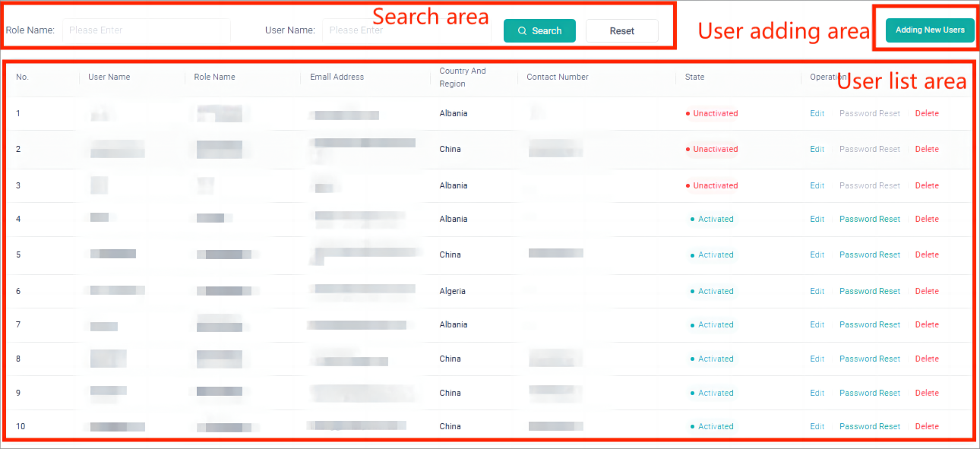Delete the user in row 10

pyautogui.click(x=926, y=427)
